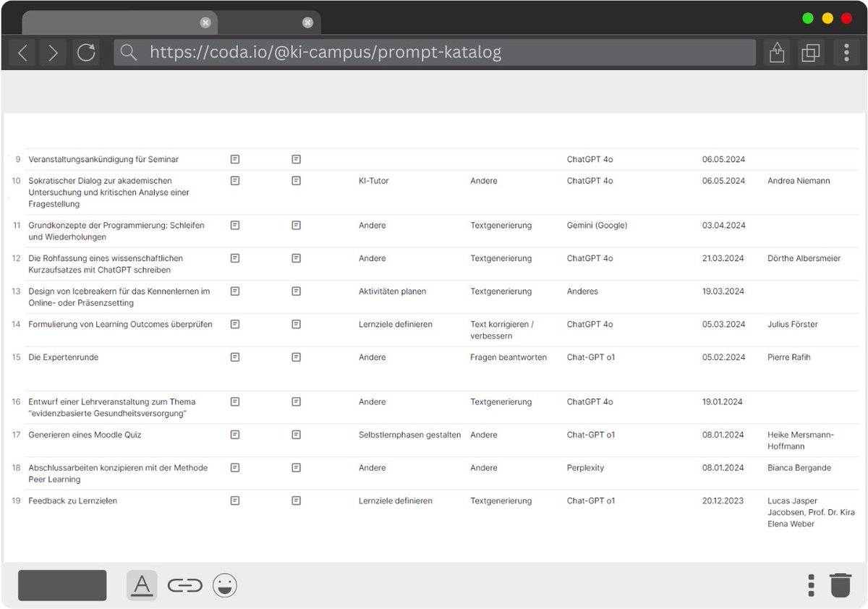Open second note icon for Abschlussarbeiten konzipieren row
The height and width of the screenshot is (609, 868).
click(296, 468)
